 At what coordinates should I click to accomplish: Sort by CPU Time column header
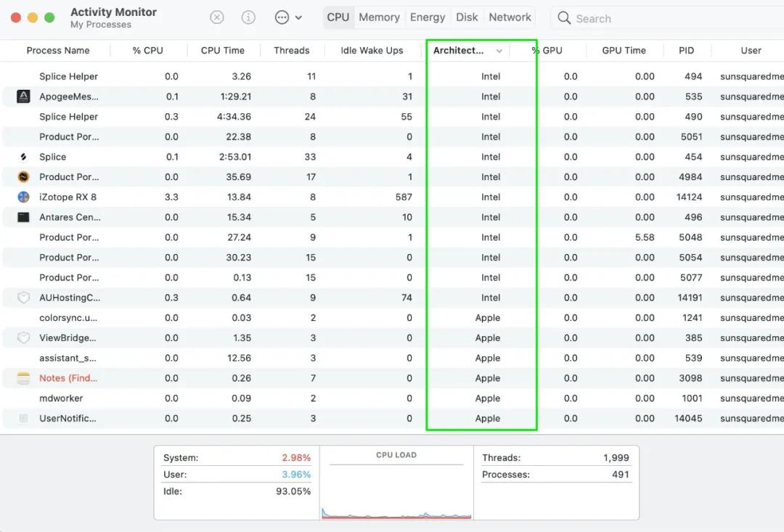223,51
